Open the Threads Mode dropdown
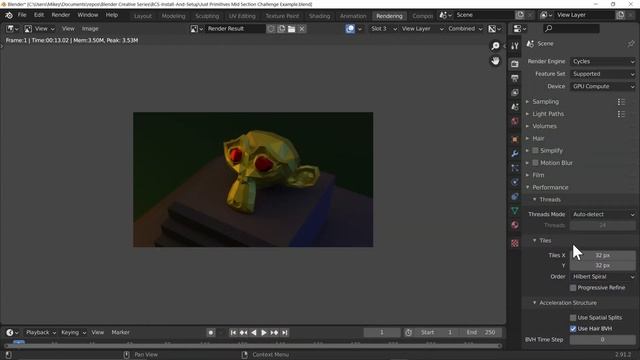The width and height of the screenshot is (640, 360). point(603,214)
